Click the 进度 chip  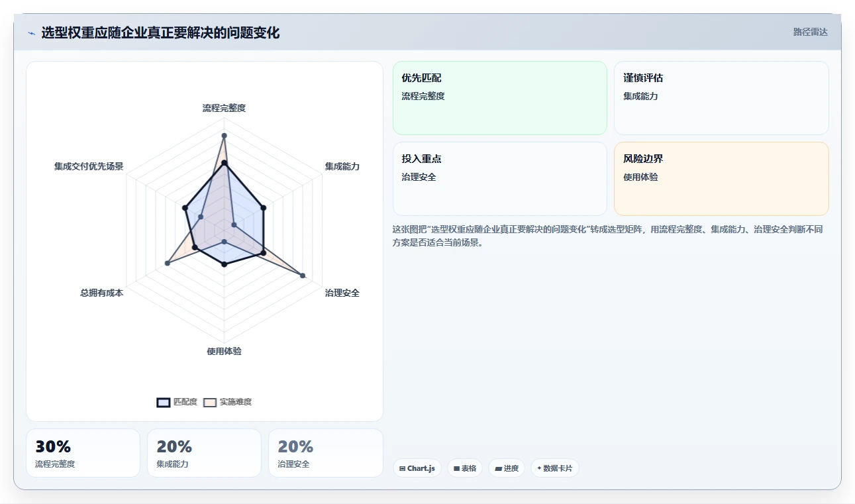pos(507,468)
